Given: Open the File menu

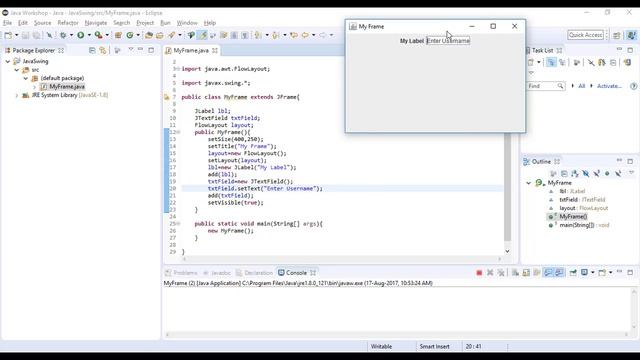Looking at the screenshot, I should [x=7, y=23].
